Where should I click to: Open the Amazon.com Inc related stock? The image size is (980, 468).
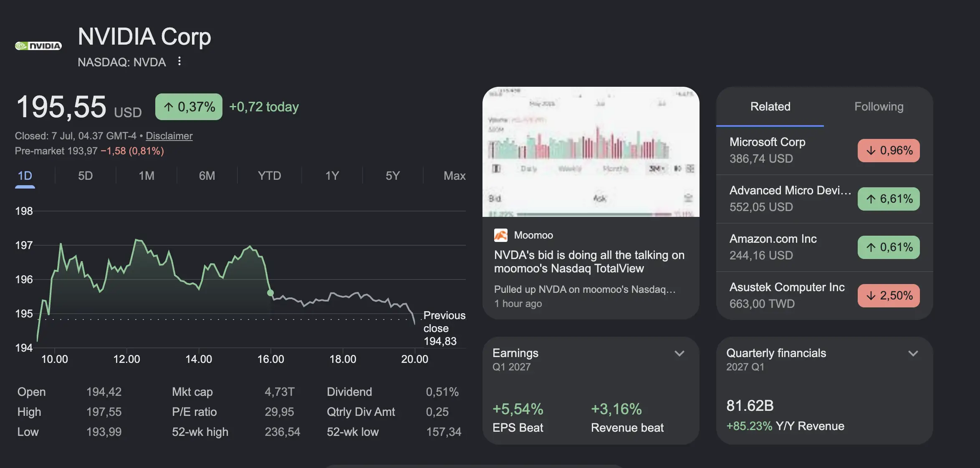(x=824, y=247)
